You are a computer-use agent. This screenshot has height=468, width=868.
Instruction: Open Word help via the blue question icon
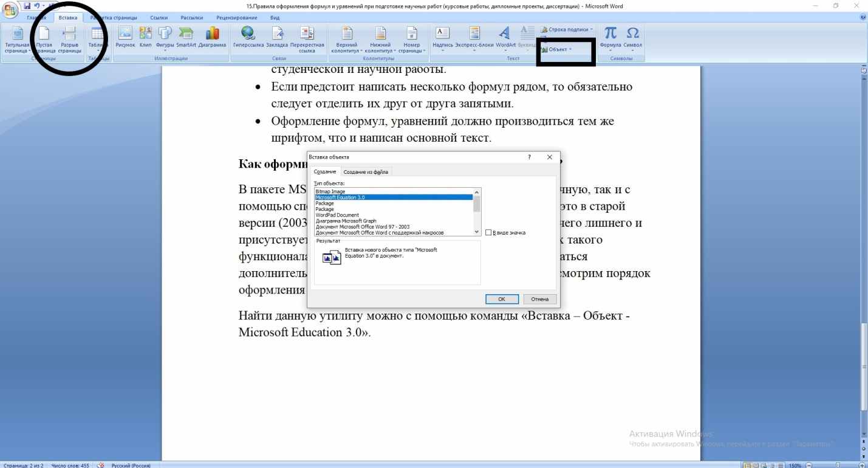(x=864, y=18)
